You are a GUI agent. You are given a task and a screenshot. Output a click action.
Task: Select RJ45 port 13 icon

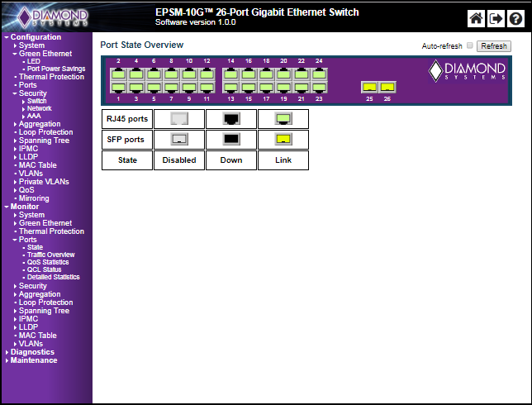[x=230, y=87]
